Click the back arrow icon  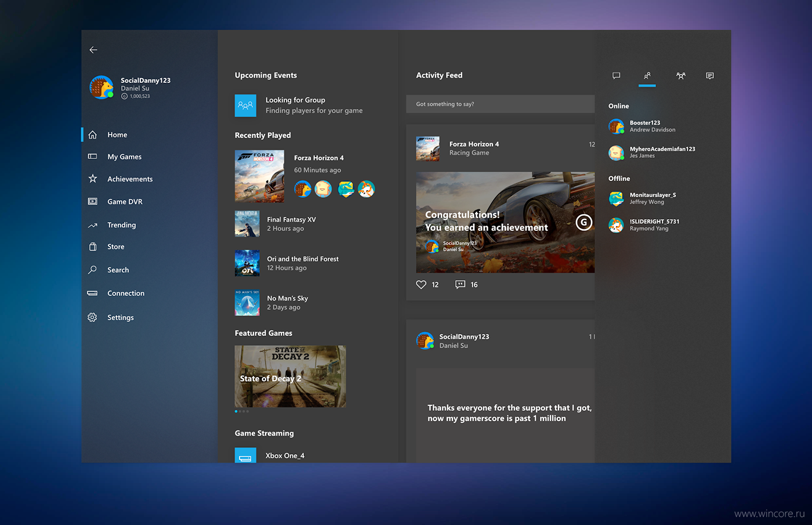pos(93,50)
